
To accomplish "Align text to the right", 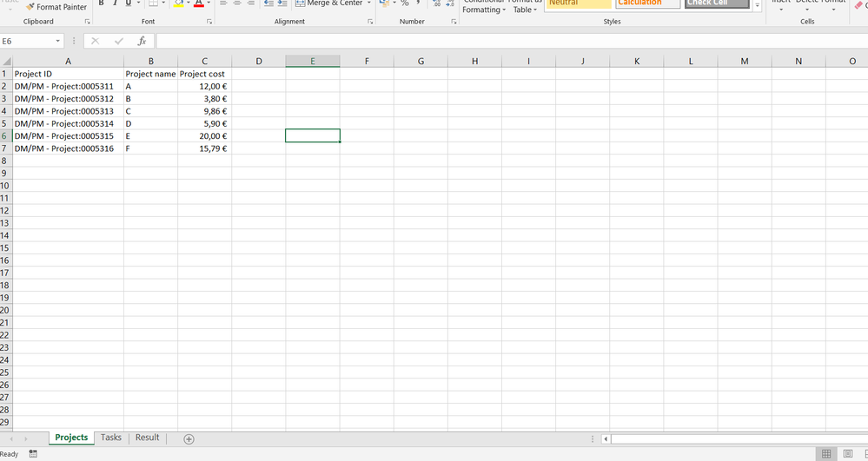I will pyautogui.click(x=251, y=3).
